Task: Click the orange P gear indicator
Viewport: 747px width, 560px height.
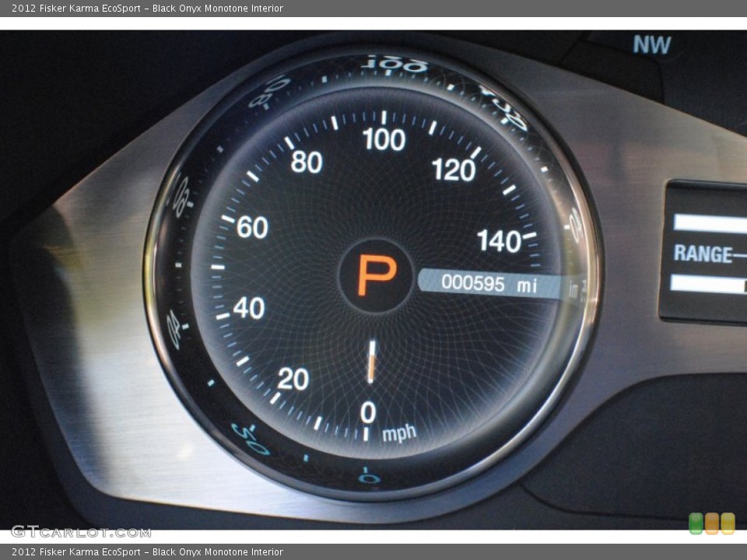Action: pos(377,275)
